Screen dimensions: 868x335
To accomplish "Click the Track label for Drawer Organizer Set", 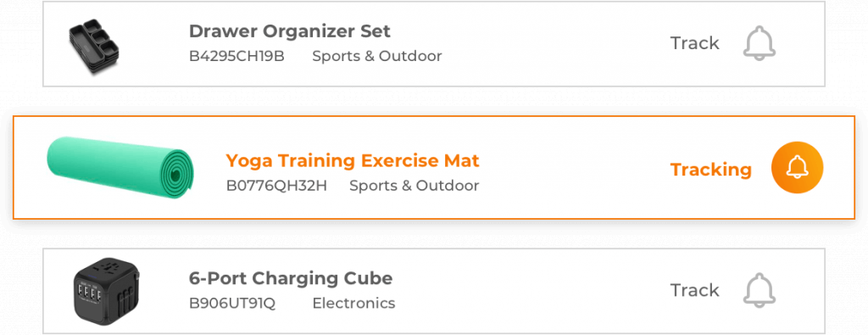I will click(695, 43).
